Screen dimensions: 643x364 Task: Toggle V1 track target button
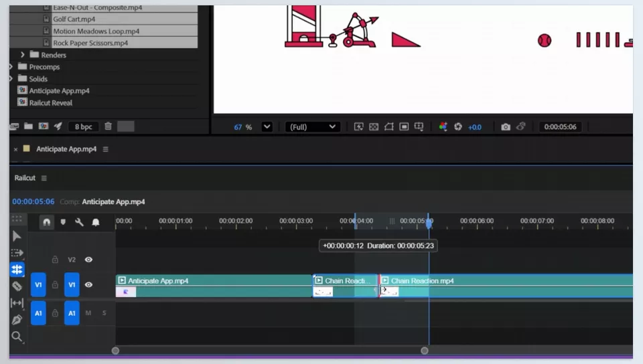click(72, 284)
